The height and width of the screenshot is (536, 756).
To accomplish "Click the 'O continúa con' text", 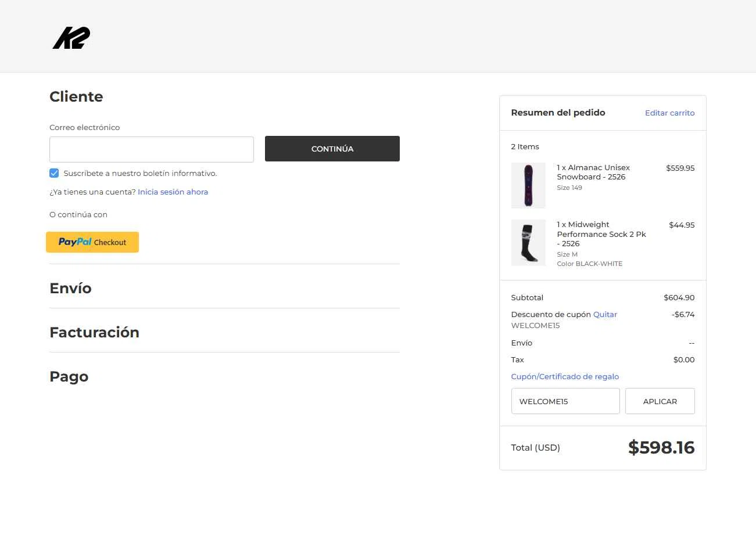I will point(78,214).
